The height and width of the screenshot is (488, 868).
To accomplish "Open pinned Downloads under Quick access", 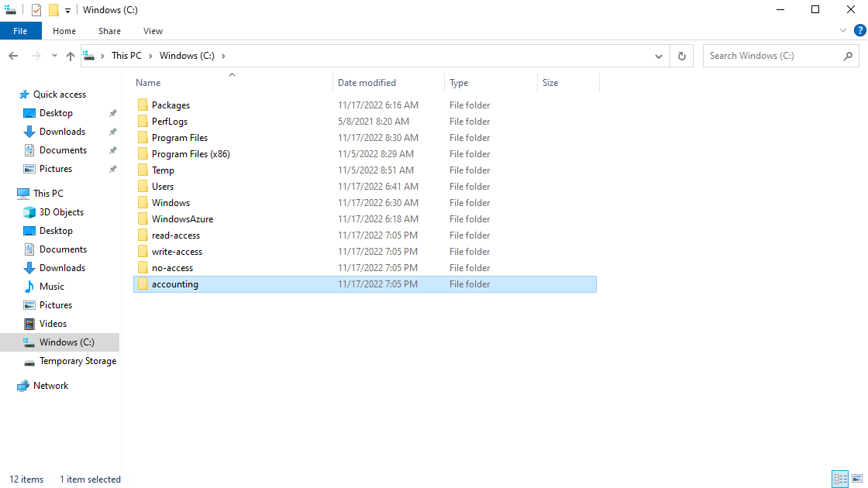I will pyautogui.click(x=62, y=132).
